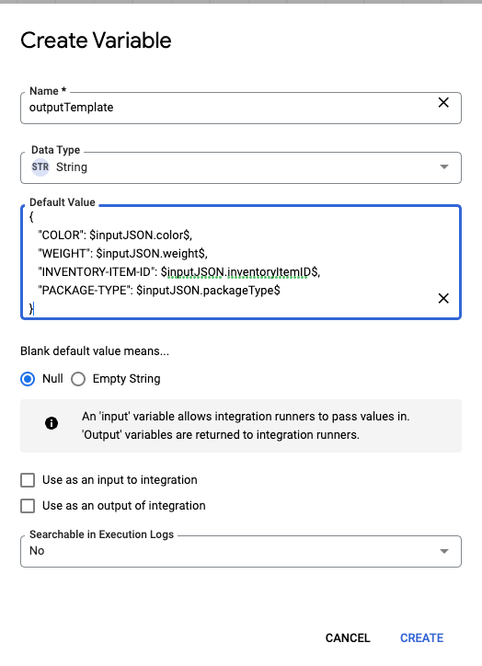
Task: Click the STR data type badge
Action: click(x=40, y=167)
